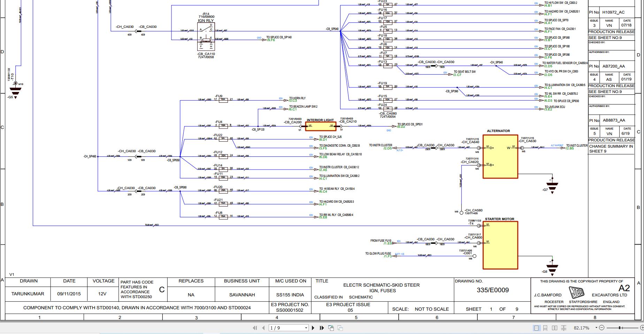644x334 pixels.
Task: Click the -CH_SP460 splice label
Action: [x=90, y=156]
